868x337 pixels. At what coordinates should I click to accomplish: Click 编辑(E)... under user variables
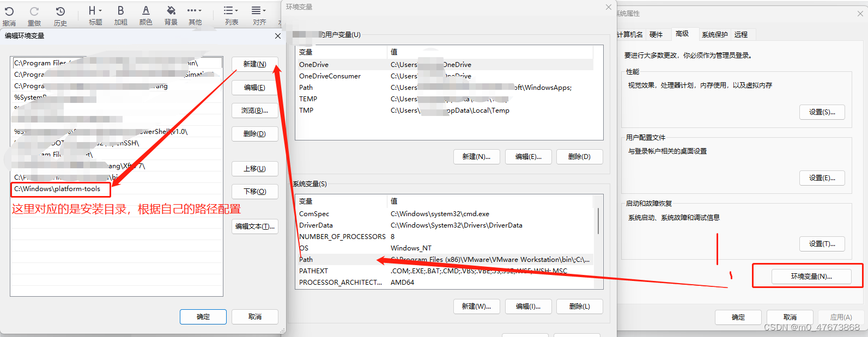tap(528, 157)
